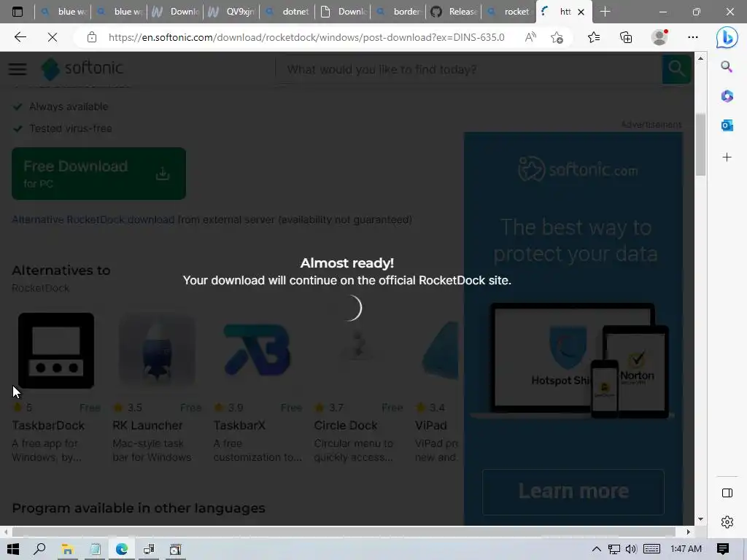The image size is (747, 560).
Task: Add this page to favorites
Action: pos(557,37)
